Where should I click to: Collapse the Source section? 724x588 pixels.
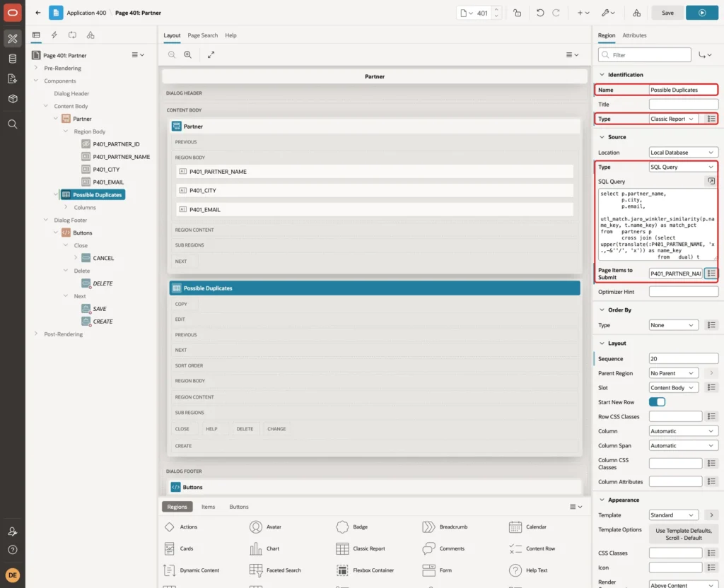coord(602,136)
